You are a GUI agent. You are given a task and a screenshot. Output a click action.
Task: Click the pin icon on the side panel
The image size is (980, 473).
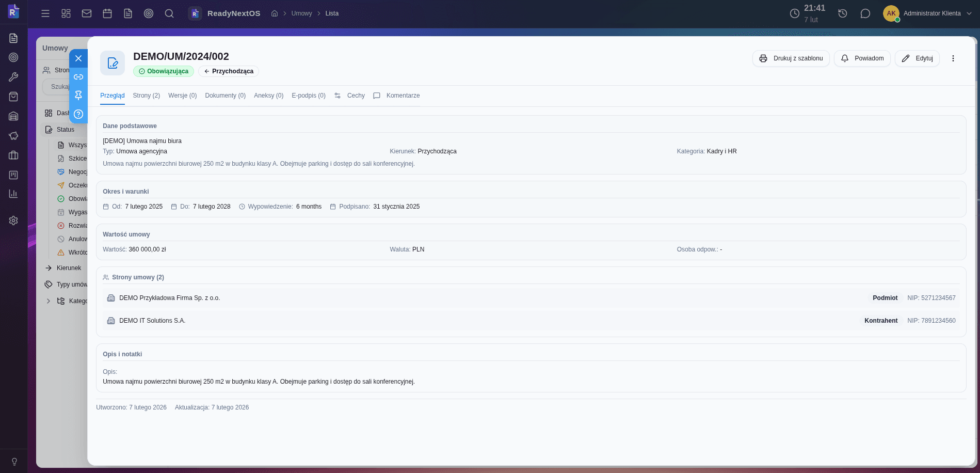(x=78, y=96)
